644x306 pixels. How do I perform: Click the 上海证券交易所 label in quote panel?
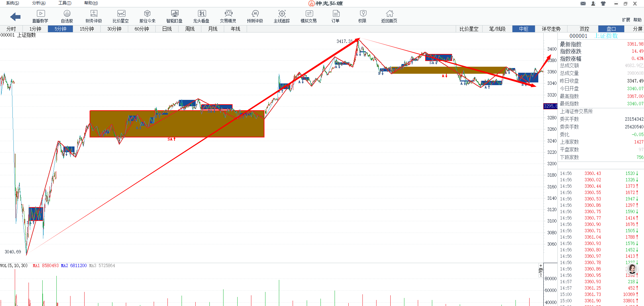pos(576,111)
